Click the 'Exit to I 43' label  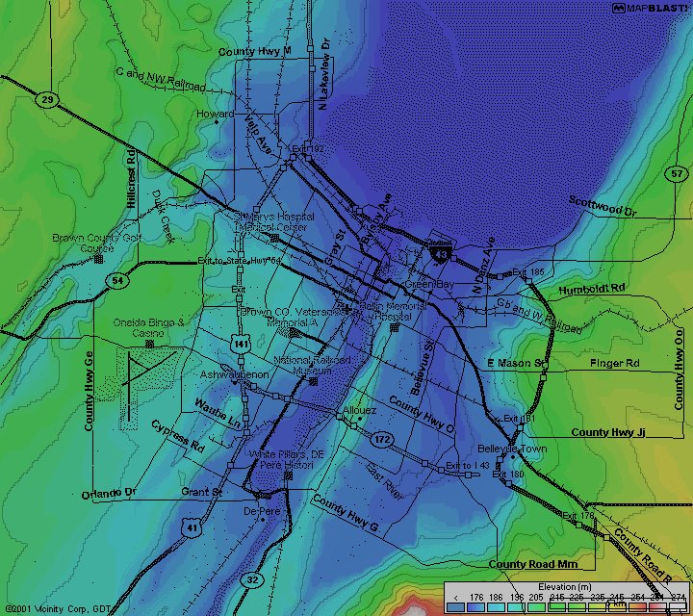468,465
